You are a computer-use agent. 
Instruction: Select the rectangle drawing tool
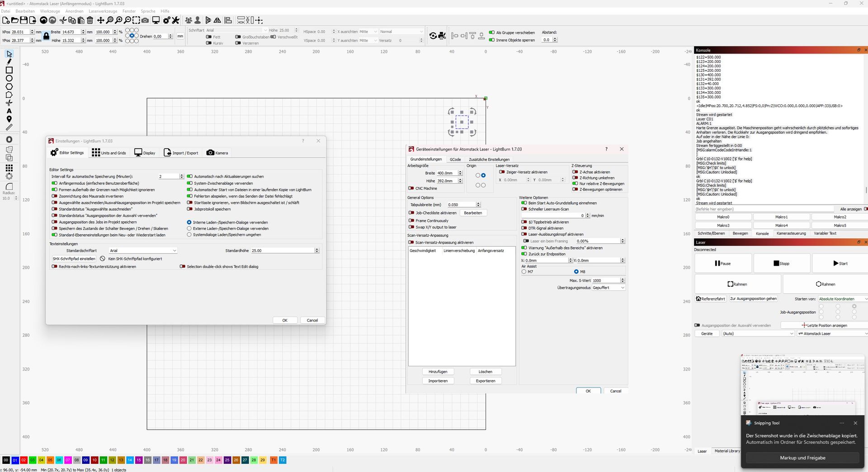point(9,70)
